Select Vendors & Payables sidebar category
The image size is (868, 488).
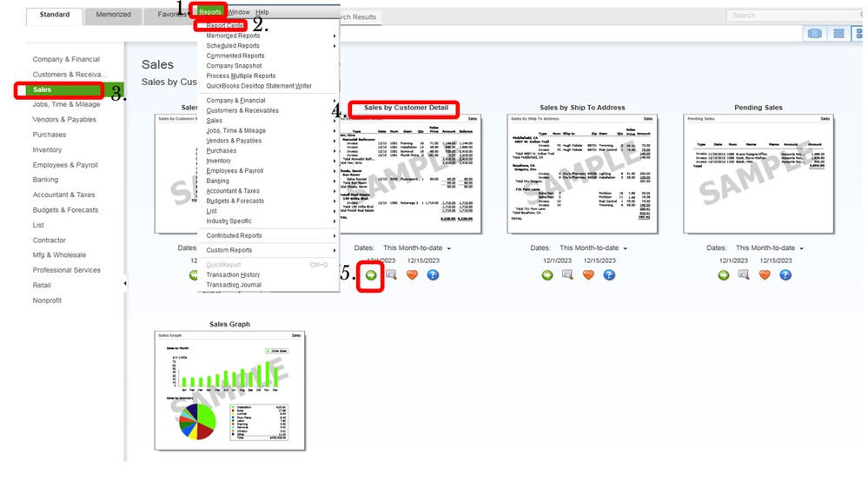[x=64, y=120]
